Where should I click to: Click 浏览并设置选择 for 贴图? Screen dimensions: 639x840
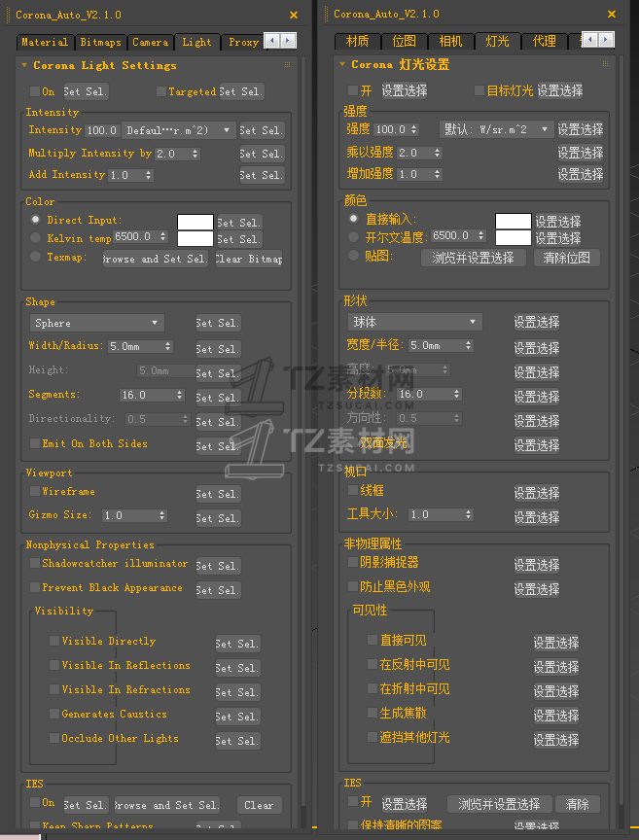tap(473, 258)
